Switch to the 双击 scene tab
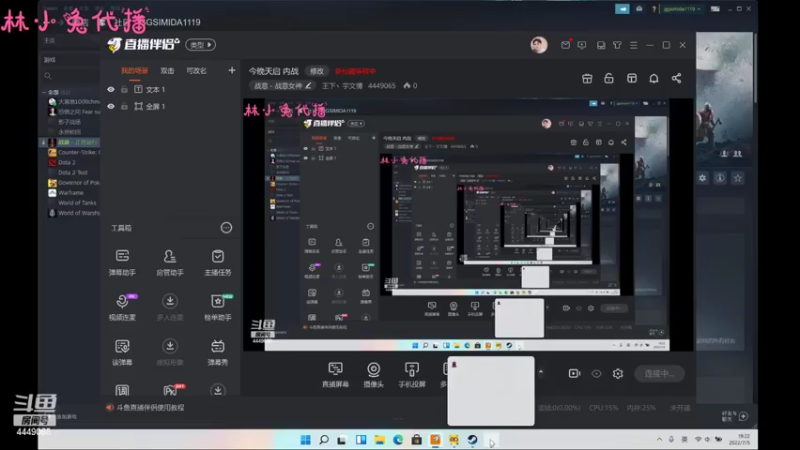The image size is (800, 450). coord(167,70)
